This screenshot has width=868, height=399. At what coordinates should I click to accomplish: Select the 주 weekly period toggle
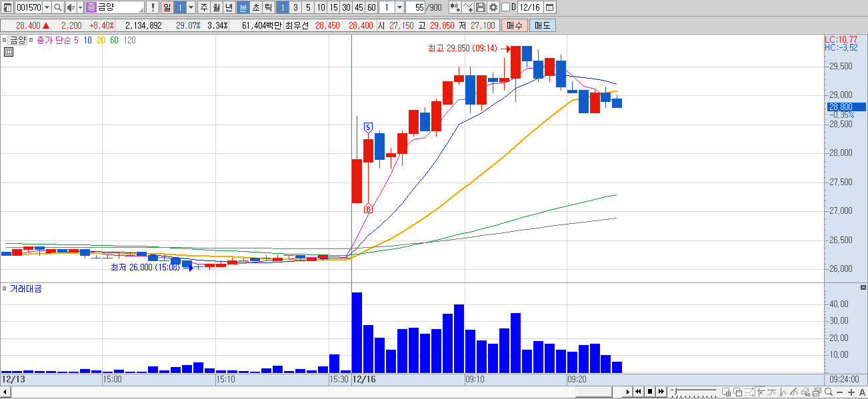click(204, 8)
